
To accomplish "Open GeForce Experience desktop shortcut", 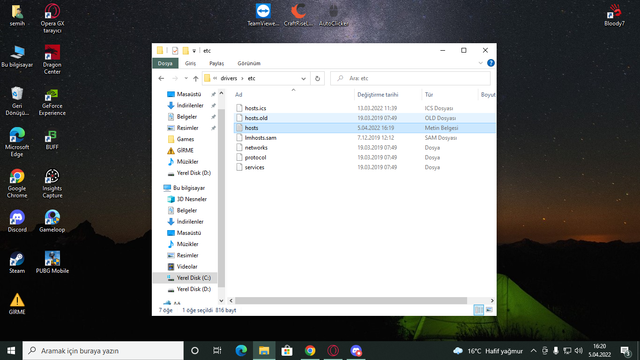I will pyautogui.click(x=52, y=102).
